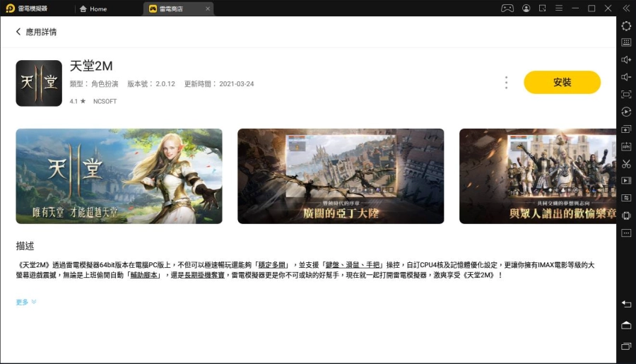Open the keyboard mapping tool

626,42
